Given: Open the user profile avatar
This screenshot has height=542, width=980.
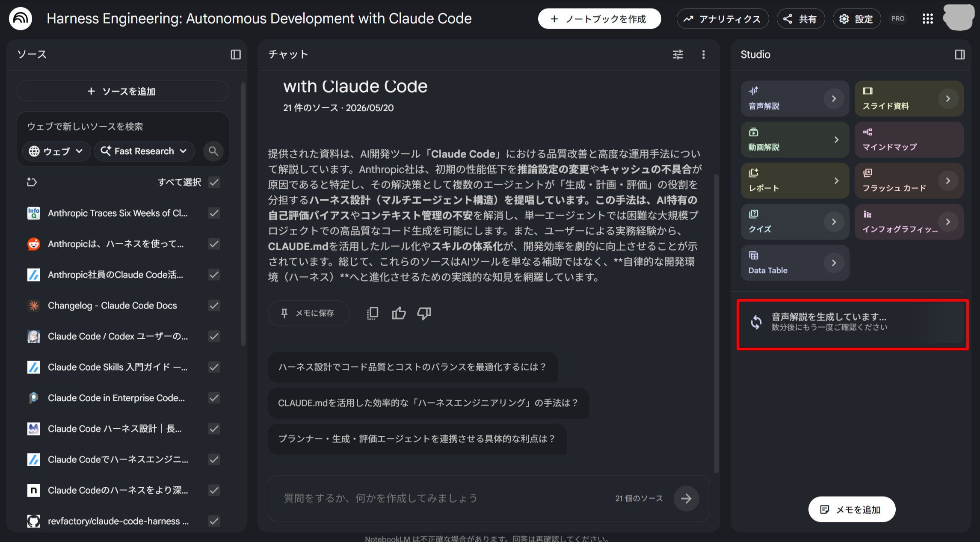Looking at the screenshot, I should (x=958, y=18).
